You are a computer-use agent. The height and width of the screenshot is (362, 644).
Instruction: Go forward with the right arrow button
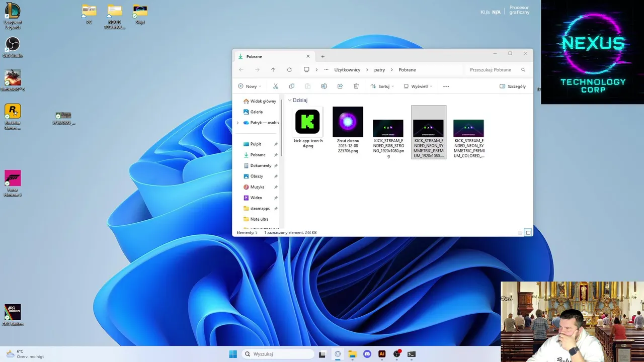(x=257, y=70)
